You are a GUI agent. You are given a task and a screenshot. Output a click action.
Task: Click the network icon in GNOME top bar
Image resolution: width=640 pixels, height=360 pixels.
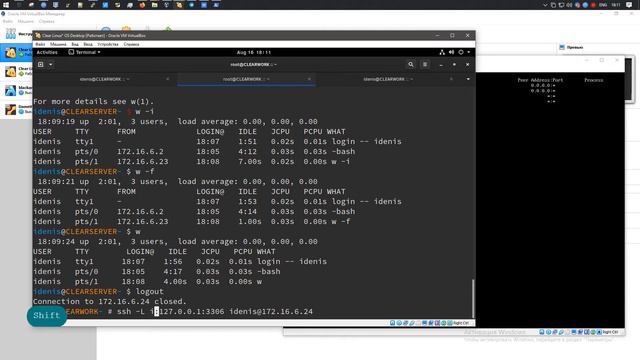point(442,52)
